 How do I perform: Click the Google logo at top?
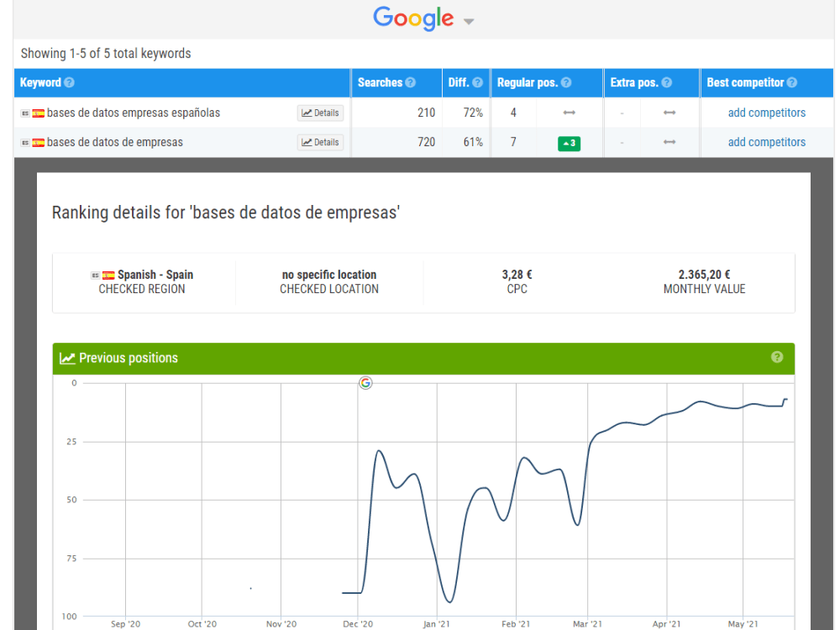[413, 18]
